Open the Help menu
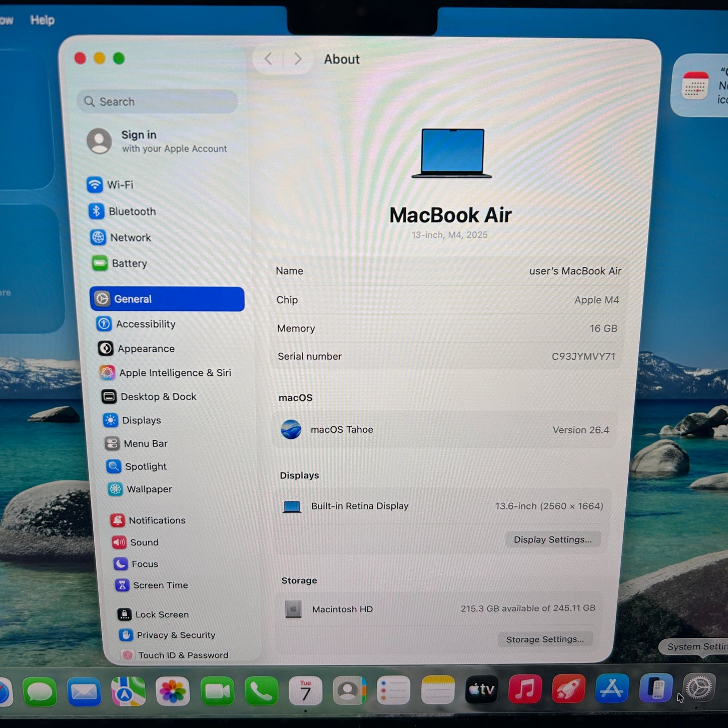 tap(42, 20)
